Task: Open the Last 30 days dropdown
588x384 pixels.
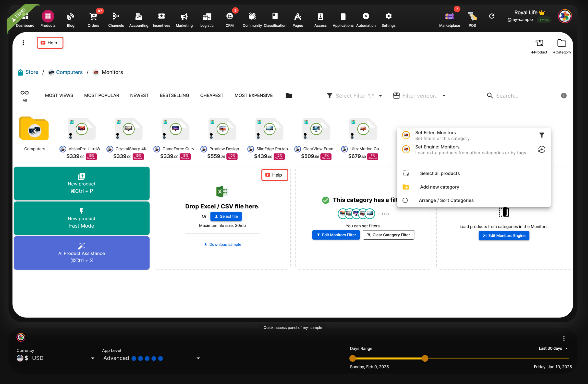Action: [x=553, y=348]
